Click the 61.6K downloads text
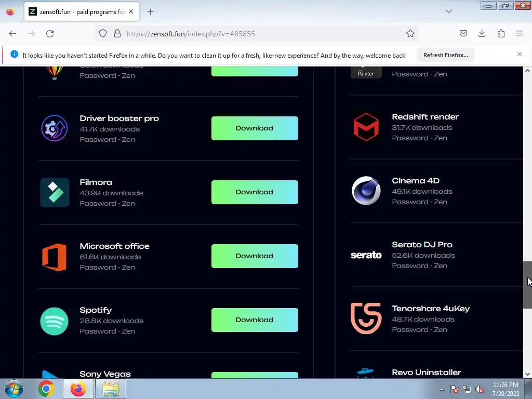 (x=110, y=257)
